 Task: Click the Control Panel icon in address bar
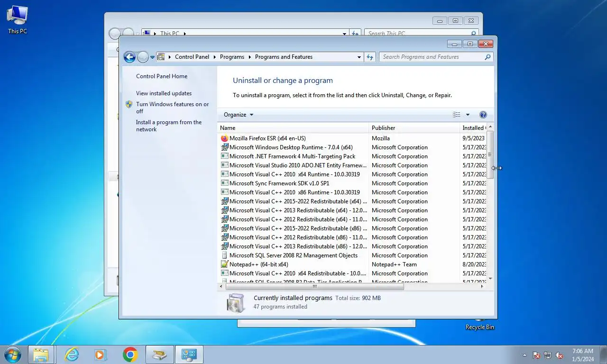[161, 57]
